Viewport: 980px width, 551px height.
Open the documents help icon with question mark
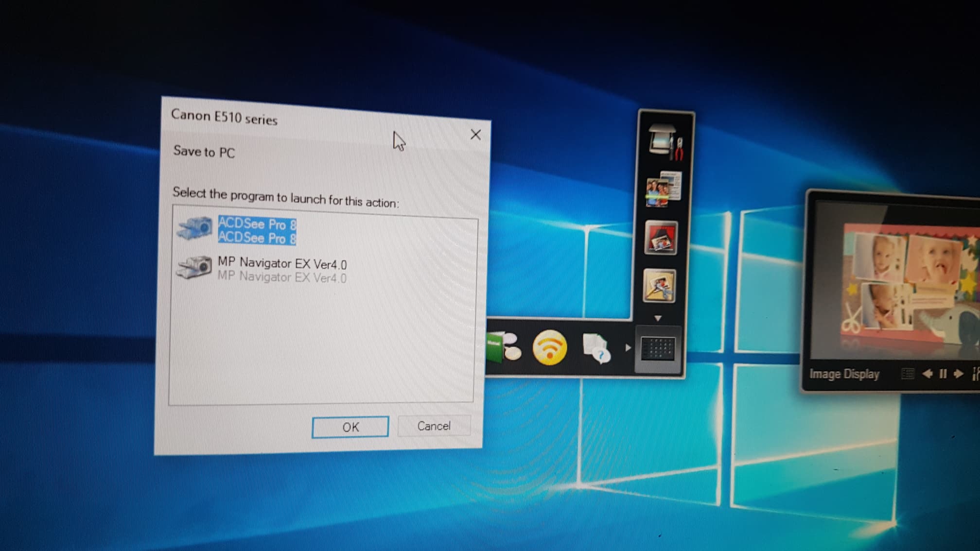coord(596,348)
